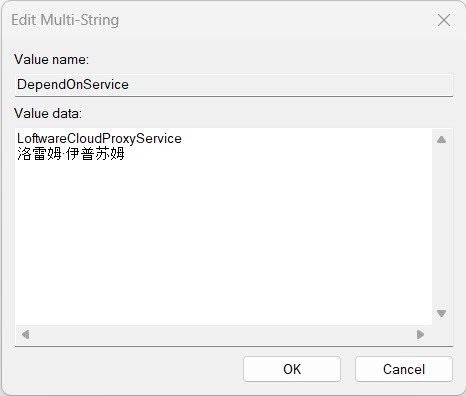Click the "Value data:" label
This screenshot has height=396, width=466.
48,114
